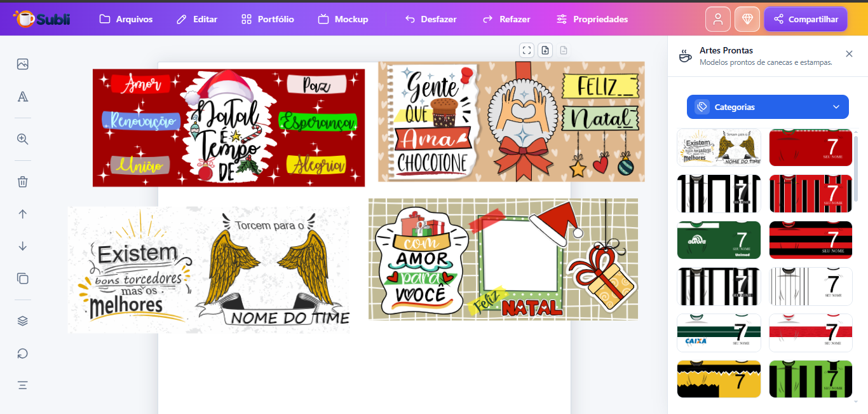This screenshot has height=414, width=868.
Task: Click the add page icon above canvas
Action: 545,50
